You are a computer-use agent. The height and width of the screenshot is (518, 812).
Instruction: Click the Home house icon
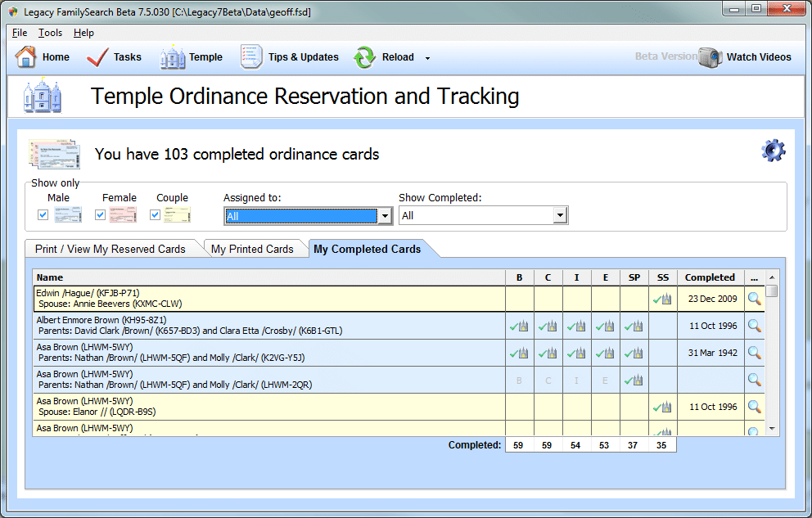(x=25, y=57)
